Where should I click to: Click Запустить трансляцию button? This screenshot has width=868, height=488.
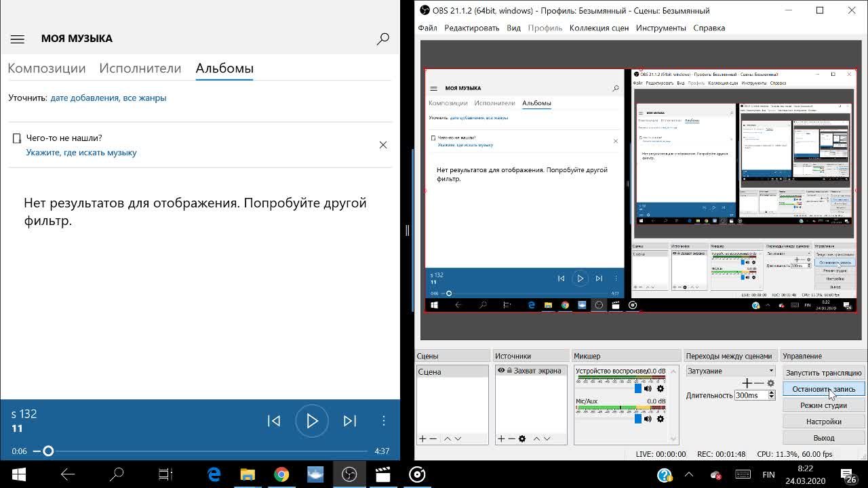tap(823, 373)
